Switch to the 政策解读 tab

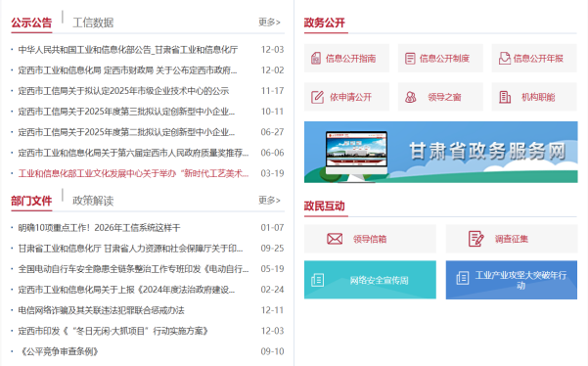[93, 201]
